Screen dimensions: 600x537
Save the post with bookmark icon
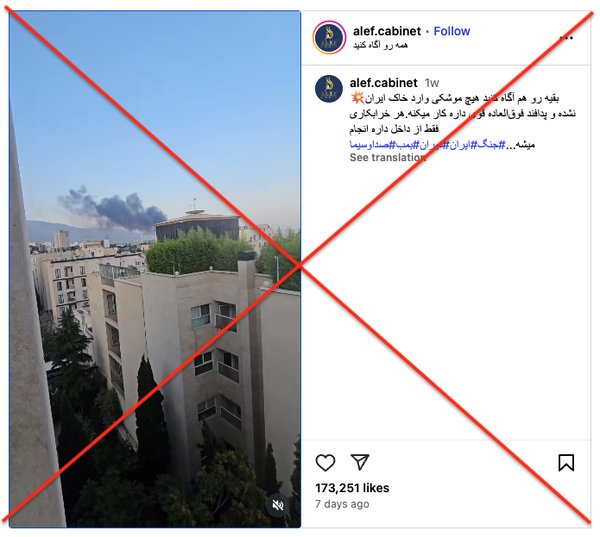point(566,462)
